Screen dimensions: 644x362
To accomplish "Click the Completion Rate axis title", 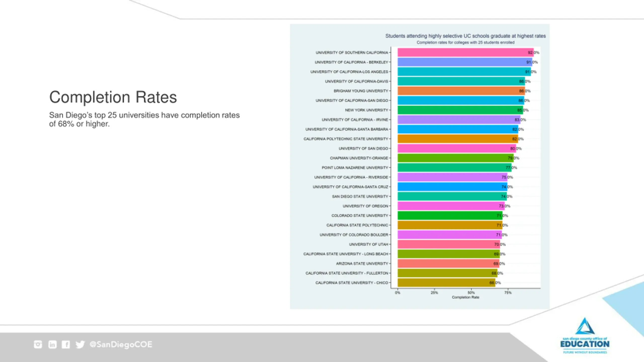I will [x=465, y=297].
